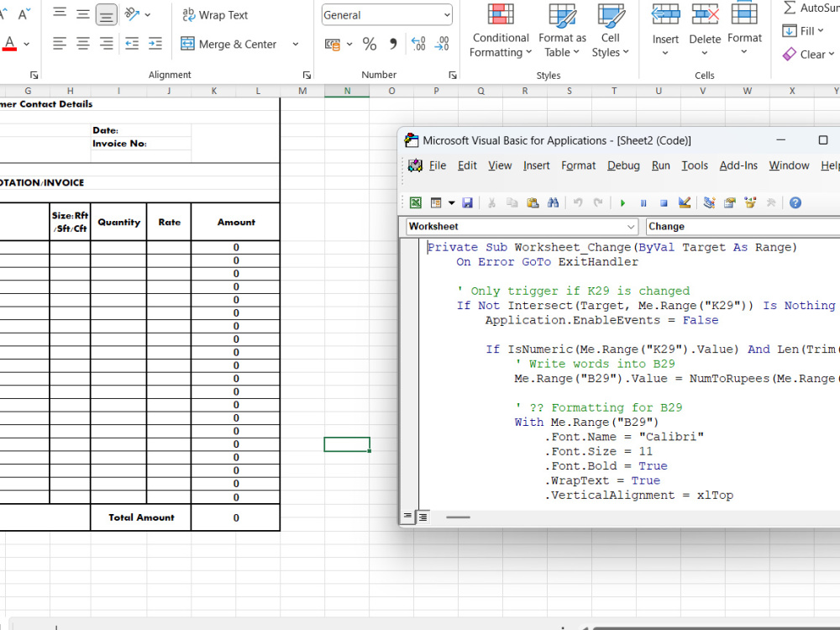Toggle Design Mode icon in VBA toolbar

pyautogui.click(x=684, y=203)
